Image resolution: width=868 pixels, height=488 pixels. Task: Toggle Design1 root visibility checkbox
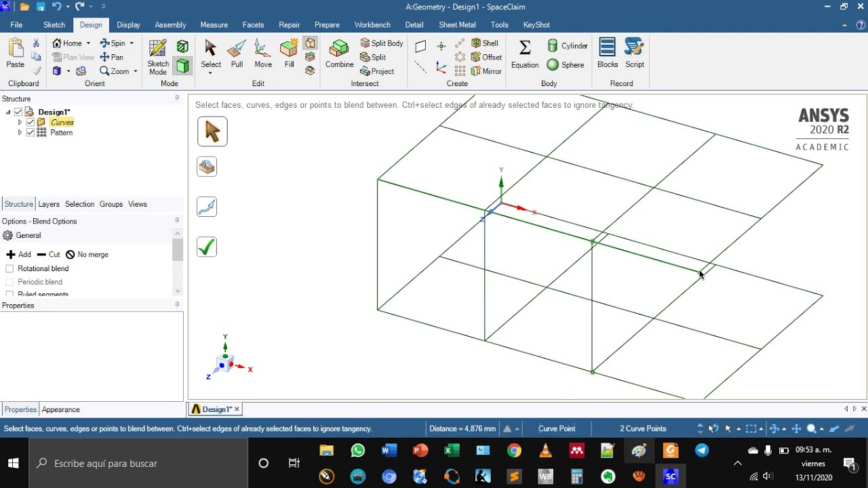point(18,112)
